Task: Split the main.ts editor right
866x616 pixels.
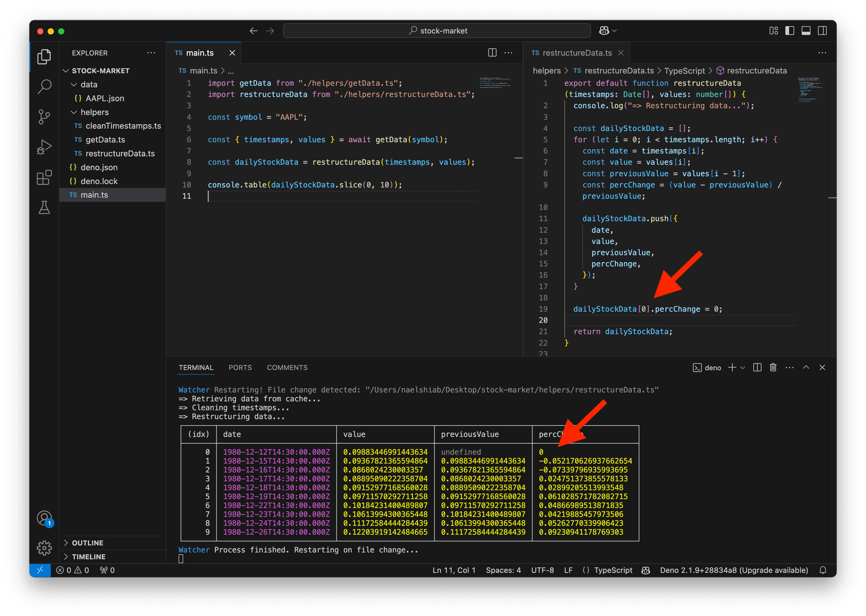Action: 492,53
